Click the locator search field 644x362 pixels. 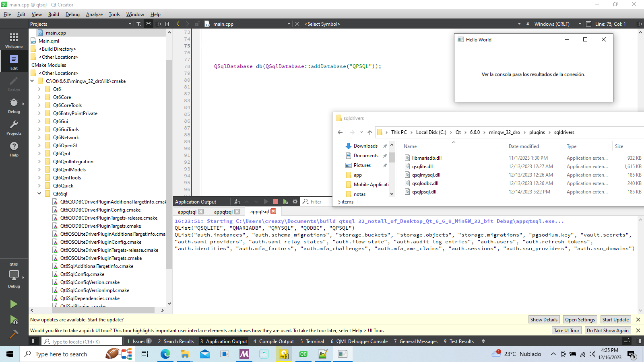tap(82, 341)
